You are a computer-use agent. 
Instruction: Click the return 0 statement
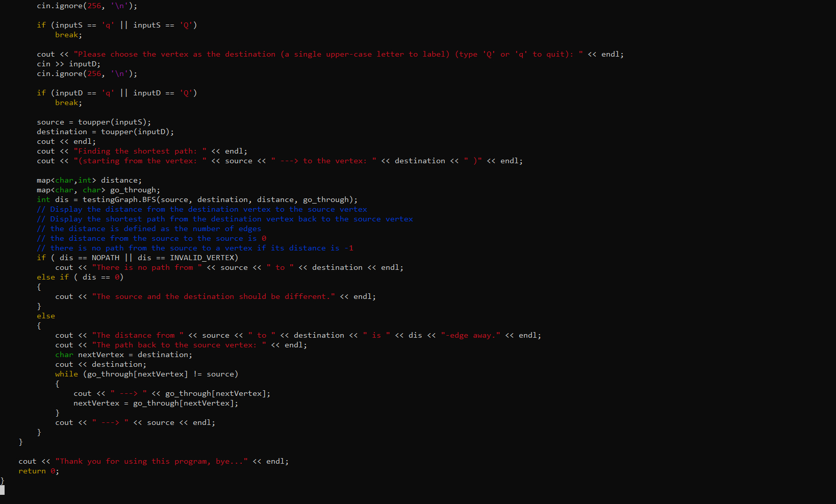pos(38,471)
